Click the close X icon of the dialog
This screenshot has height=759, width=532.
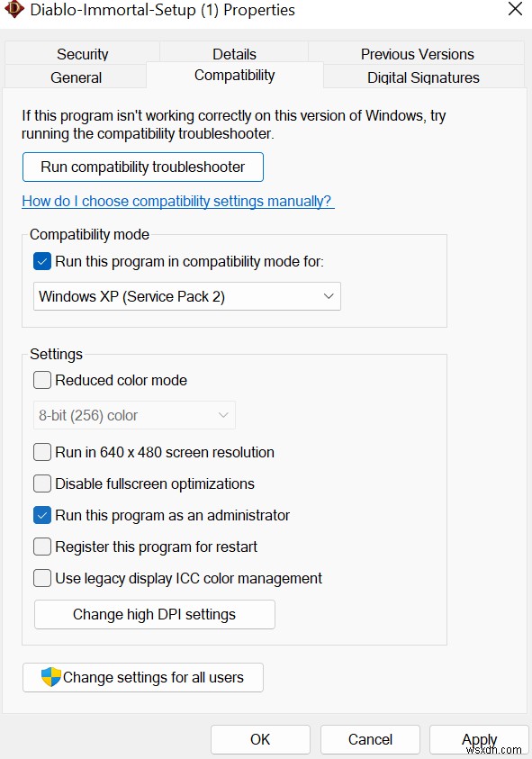[x=515, y=10]
